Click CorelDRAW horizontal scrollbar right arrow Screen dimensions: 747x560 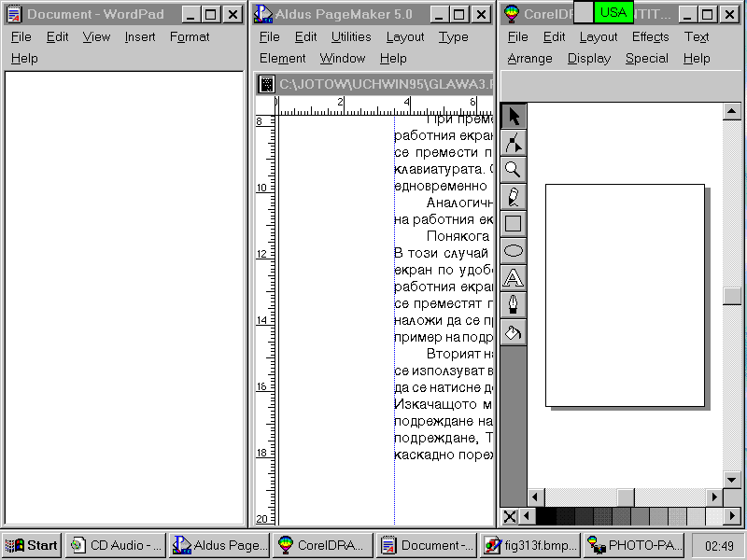pyautogui.click(x=714, y=497)
